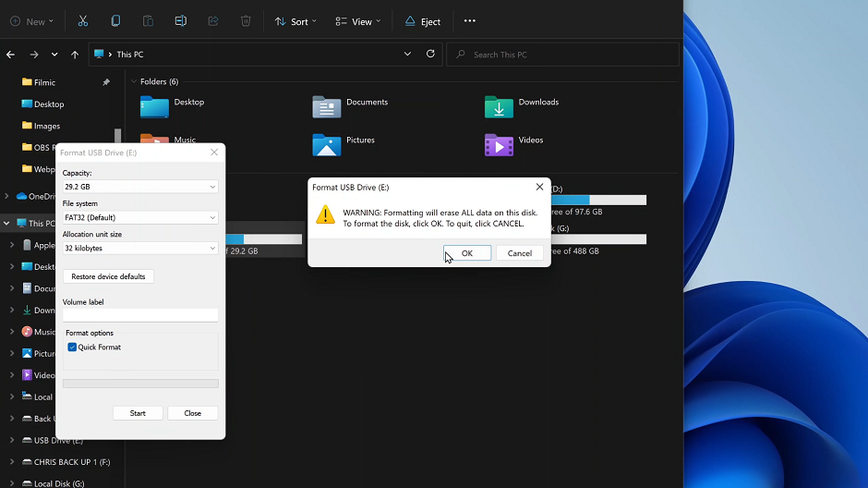Collapse the Folders (6) group
Screen dimensions: 868x488
133,81
